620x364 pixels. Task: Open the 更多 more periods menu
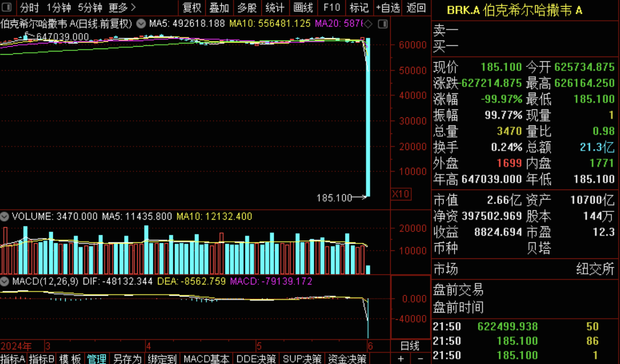(x=122, y=8)
